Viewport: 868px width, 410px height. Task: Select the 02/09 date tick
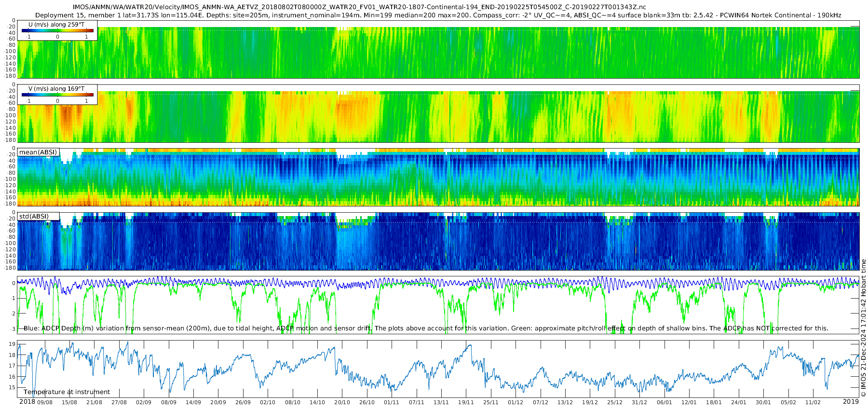click(144, 402)
